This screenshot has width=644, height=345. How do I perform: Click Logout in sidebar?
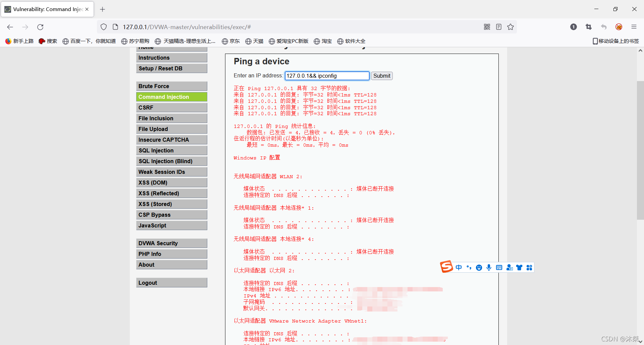tap(172, 283)
